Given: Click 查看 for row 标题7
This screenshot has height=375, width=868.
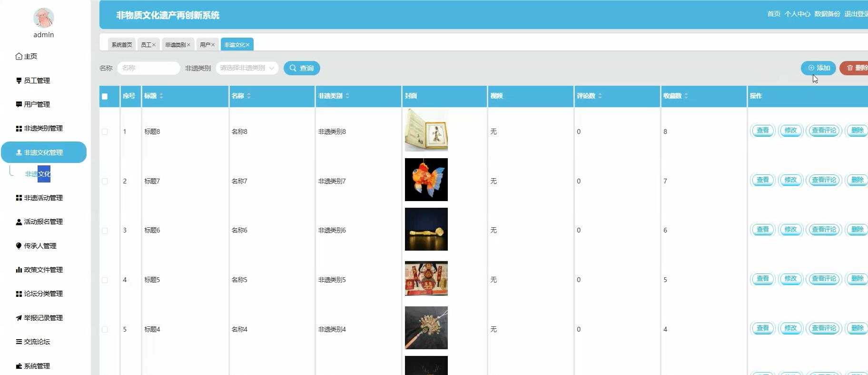Looking at the screenshot, I should coord(763,180).
